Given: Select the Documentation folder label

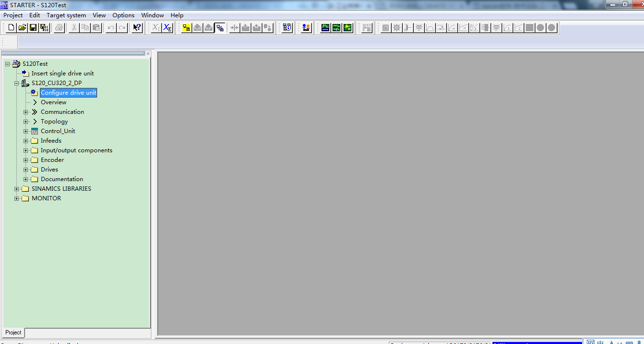Looking at the screenshot, I should [x=62, y=179].
